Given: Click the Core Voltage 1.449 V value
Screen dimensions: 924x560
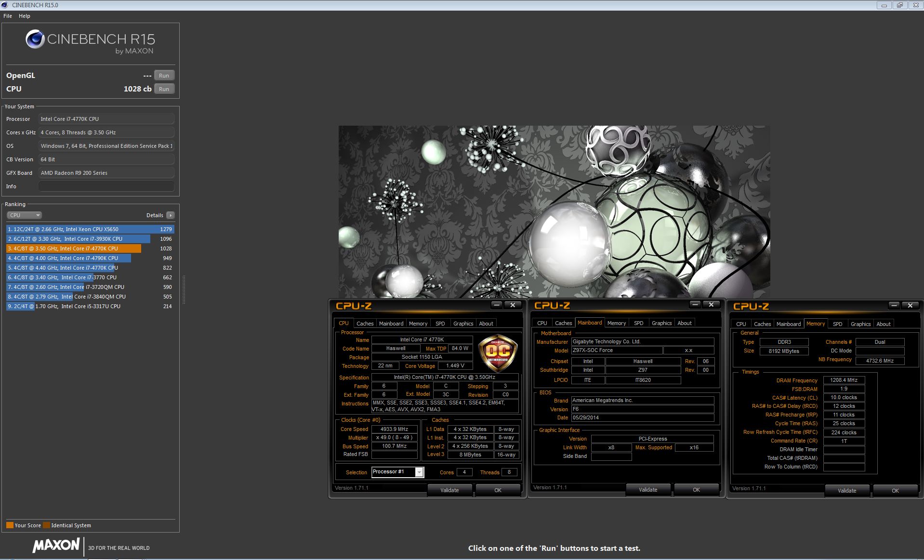Looking at the screenshot, I should point(455,365).
